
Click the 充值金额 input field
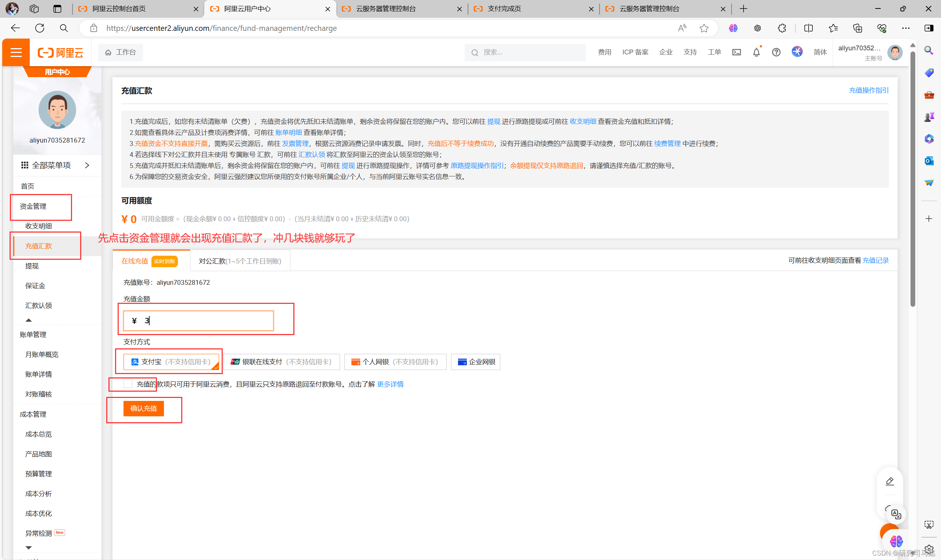pyautogui.click(x=198, y=321)
